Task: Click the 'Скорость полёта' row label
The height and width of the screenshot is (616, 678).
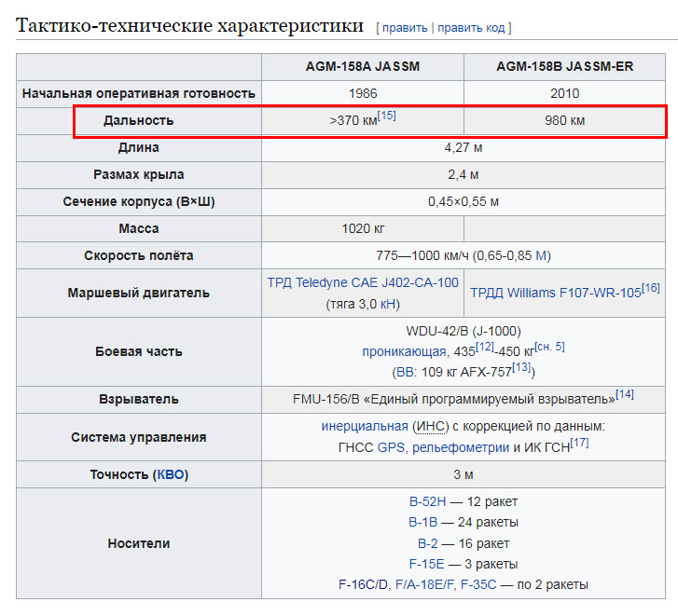Action: coord(139,255)
